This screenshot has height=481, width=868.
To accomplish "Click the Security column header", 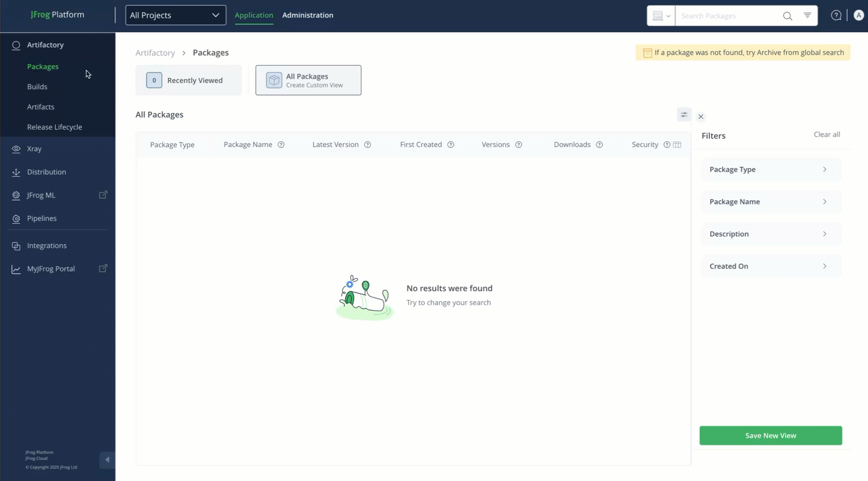I will point(645,145).
